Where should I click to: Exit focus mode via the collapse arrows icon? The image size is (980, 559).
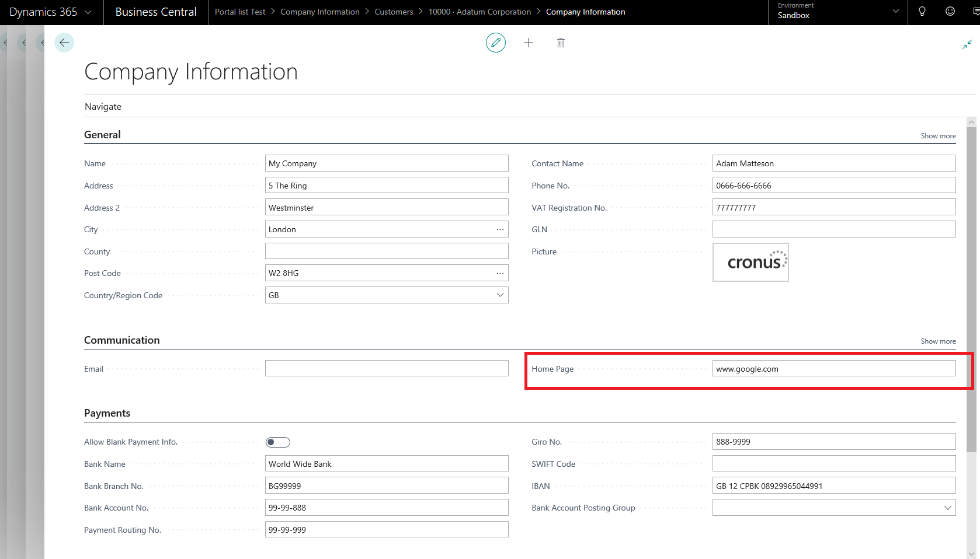pyautogui.click(x=967, y=44)
